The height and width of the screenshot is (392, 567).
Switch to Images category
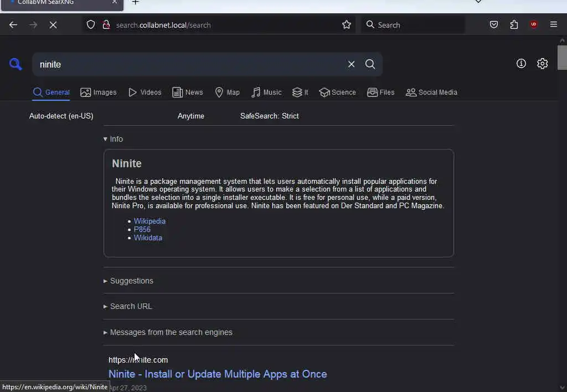99,92
